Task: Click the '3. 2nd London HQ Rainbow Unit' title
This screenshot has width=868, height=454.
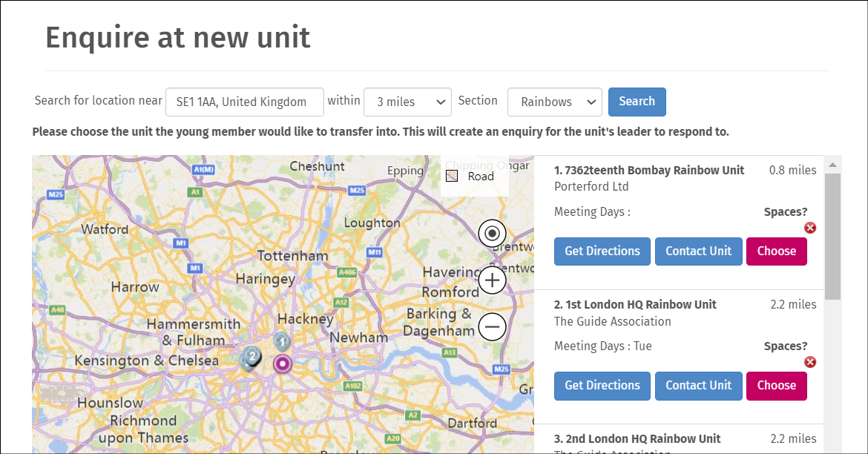Action: pyautogui.click(x=637, y=439)
